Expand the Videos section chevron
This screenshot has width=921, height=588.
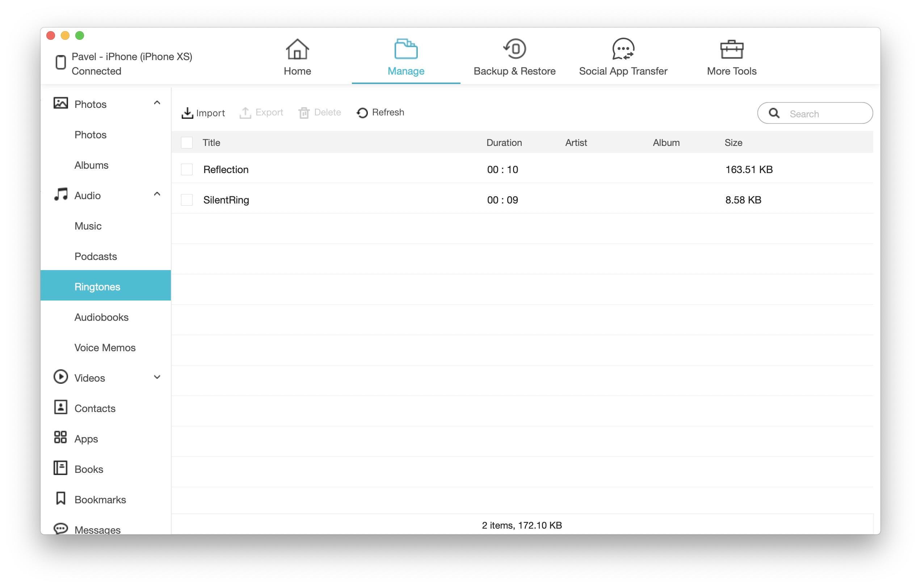pyautogui.click(x=157, y=378)
